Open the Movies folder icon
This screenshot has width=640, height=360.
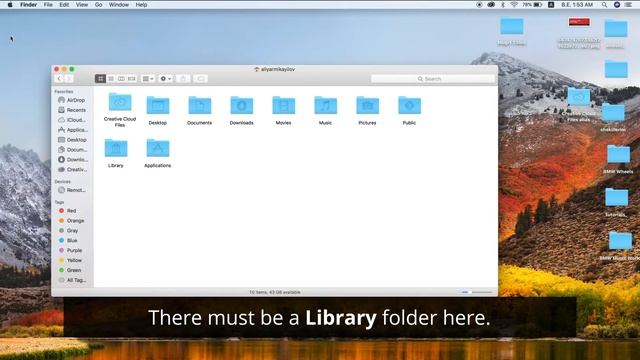pyautogui.click(x=284, y=106)
